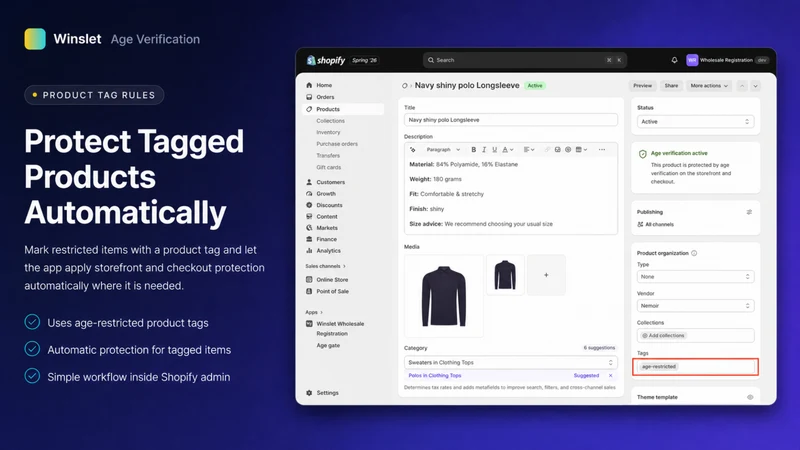
Task: Click the All channels text under Publishing
Action: tap(659, 224)
